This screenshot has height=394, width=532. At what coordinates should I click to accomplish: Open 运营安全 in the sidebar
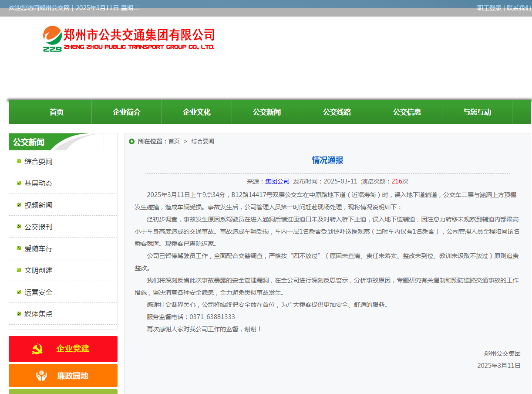38,292
